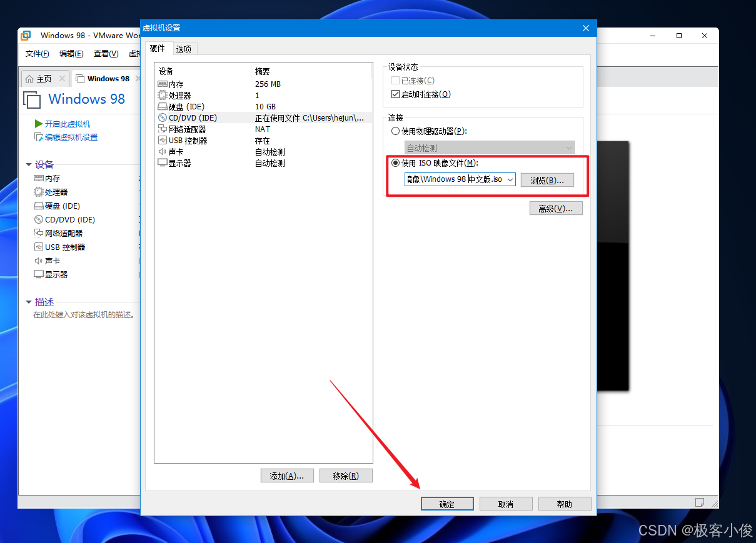Viewport: 756px width, 543px height.
Task: Click the 确定 button
Action: [x=447, y=504]
